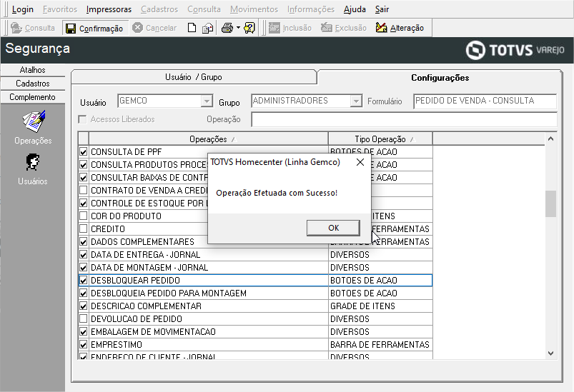Click the Cadastros sidebar button
Viewport: 574px width, 392px height.
[x=33, y=84]
